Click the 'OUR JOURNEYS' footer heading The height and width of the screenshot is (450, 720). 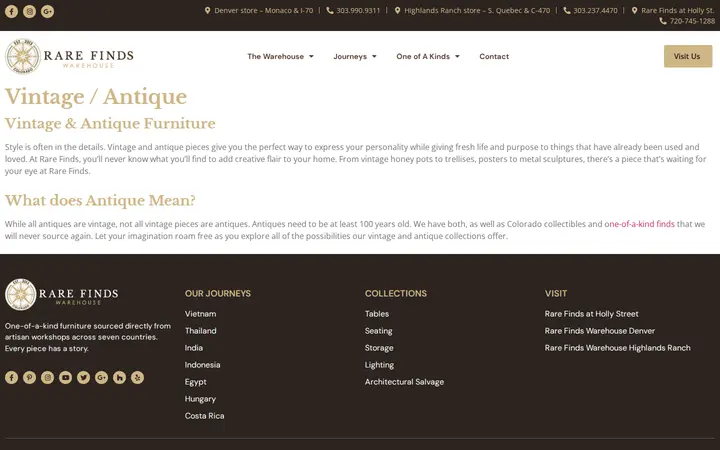[218, 293]
